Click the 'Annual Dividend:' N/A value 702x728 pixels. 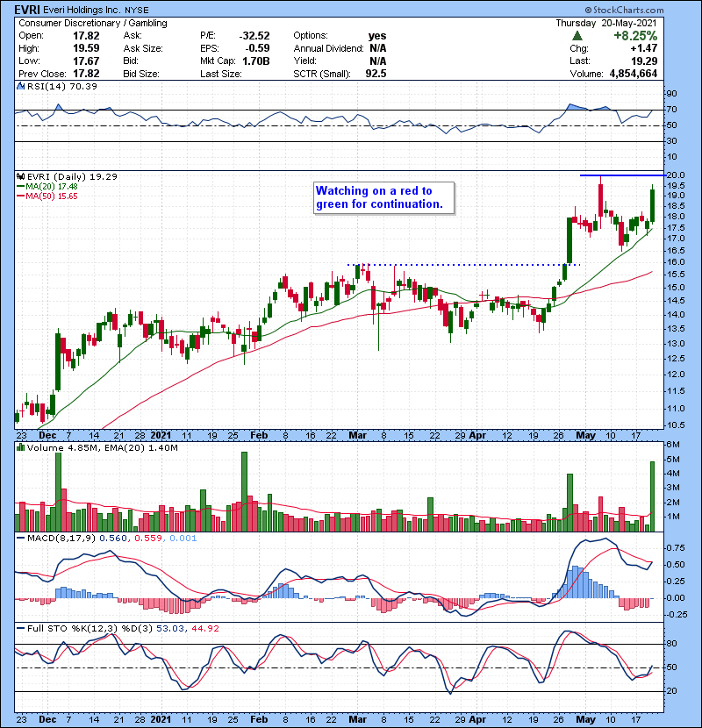click(377, 48)
